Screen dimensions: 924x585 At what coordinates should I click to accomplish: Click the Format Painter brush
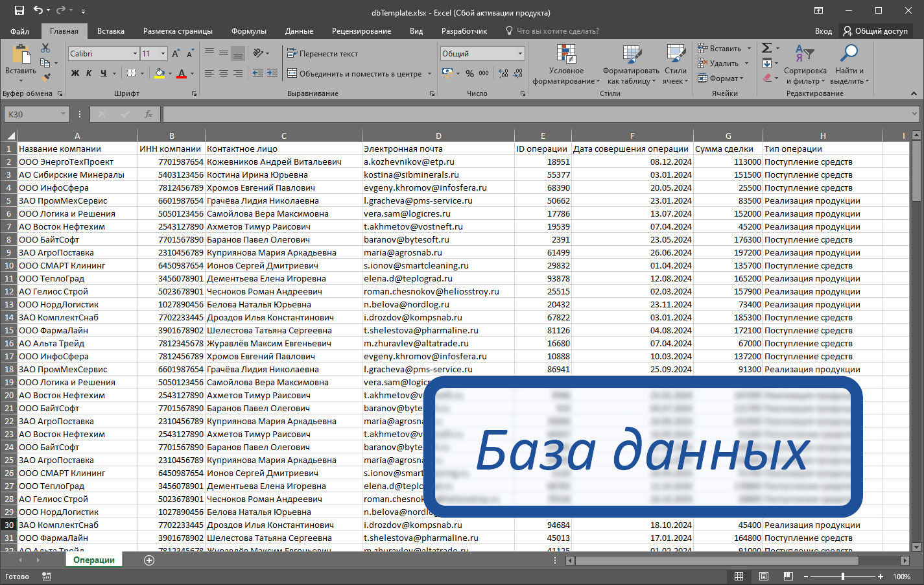45,77
